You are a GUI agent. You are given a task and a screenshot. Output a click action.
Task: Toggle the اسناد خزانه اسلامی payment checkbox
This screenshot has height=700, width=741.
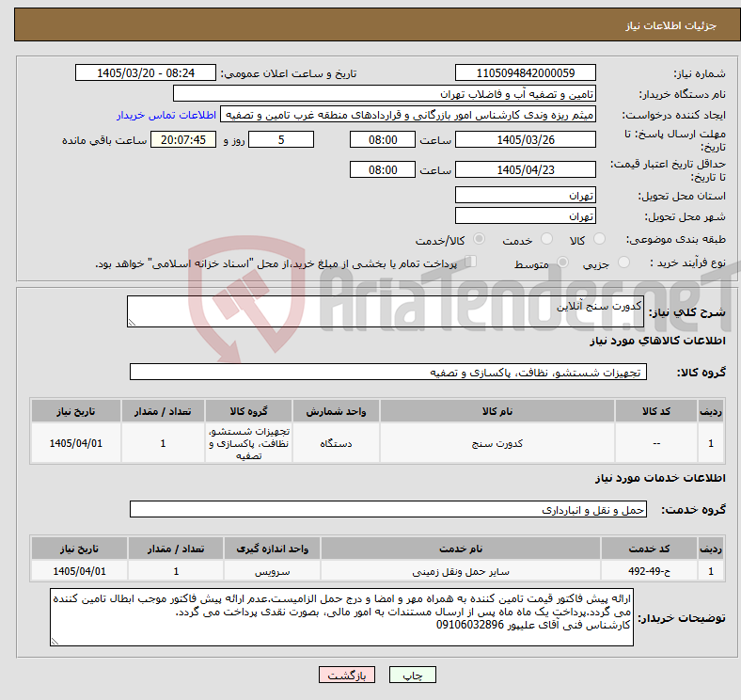point(471,261)
